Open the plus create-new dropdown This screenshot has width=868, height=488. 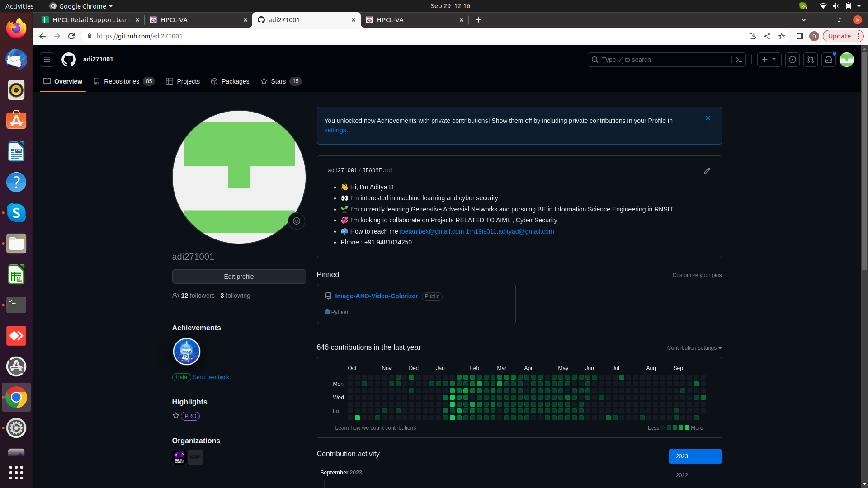769,60
